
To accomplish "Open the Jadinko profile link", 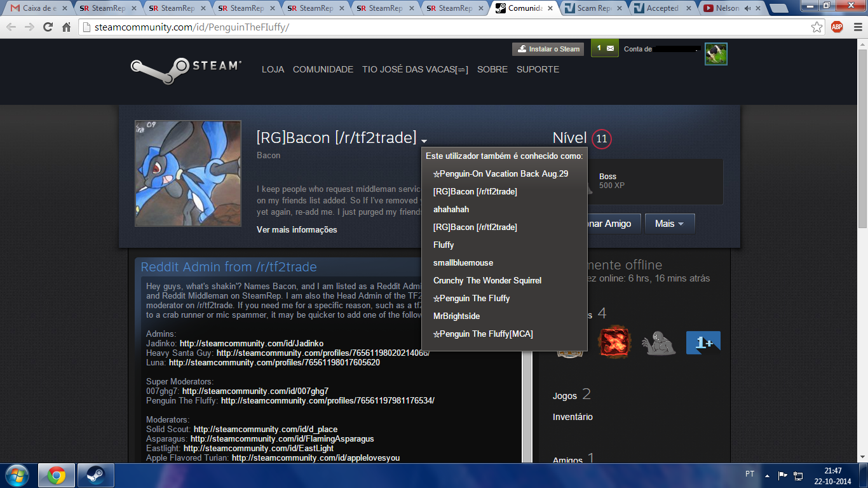I will pos(252,343).
